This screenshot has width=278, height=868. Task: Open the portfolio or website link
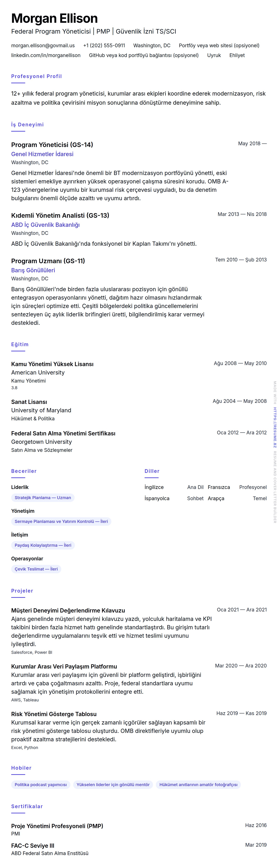click(219, 45)
